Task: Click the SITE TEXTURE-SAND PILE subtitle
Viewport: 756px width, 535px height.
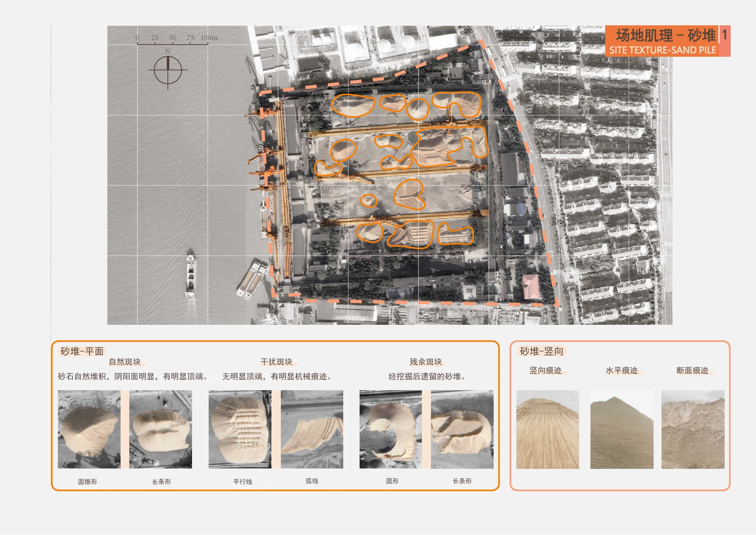Action: click(x=663, y=50)
